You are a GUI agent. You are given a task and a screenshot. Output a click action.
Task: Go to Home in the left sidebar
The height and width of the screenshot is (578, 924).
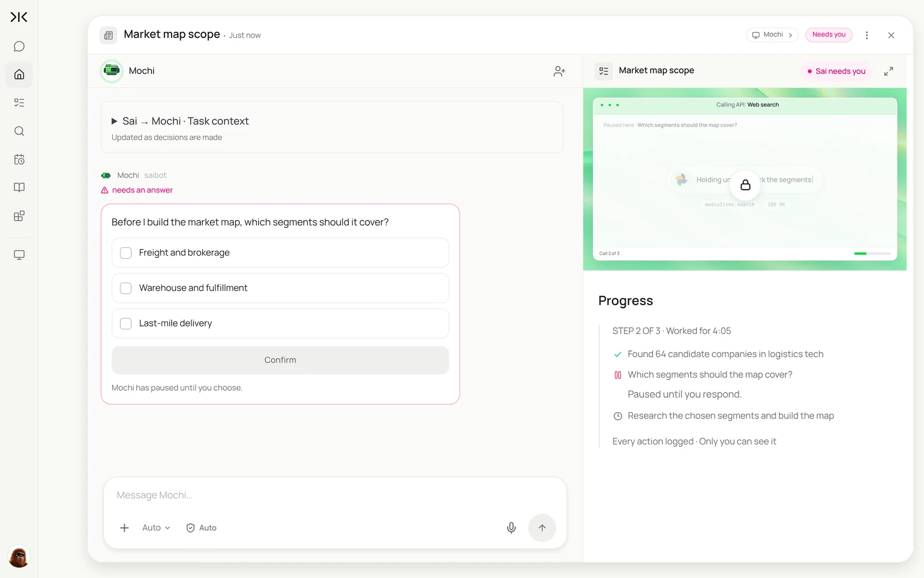19,75
